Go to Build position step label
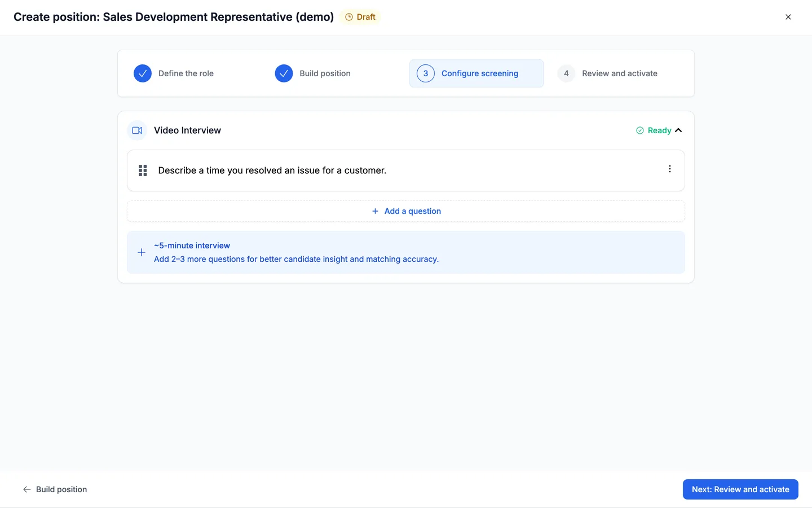The height and width of the screenshot is (508, 812). 325,73
